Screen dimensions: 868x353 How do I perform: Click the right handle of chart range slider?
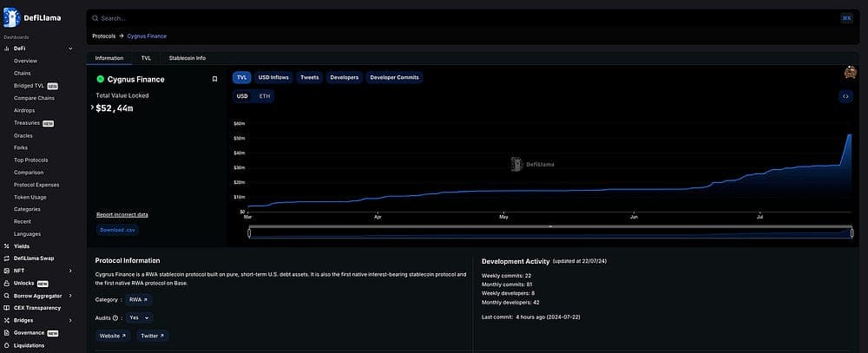(x=852, y=233)
